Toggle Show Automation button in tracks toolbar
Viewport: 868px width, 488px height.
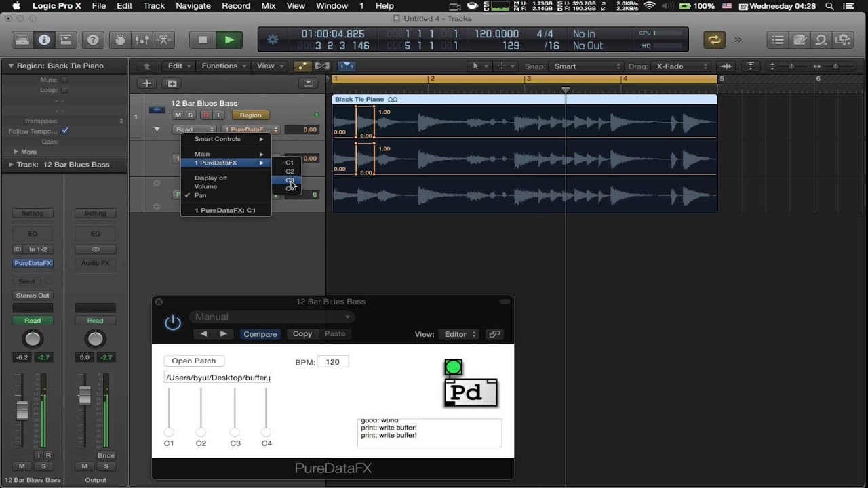pos(302,66)
